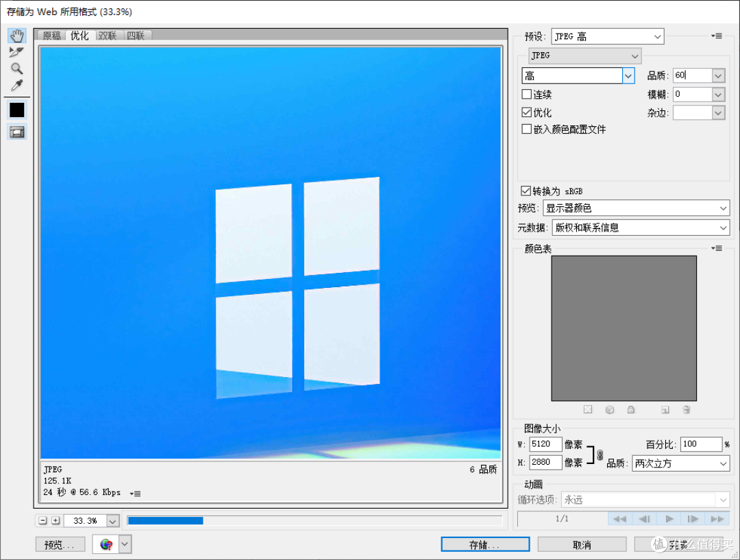Click the first frame animation button
Viewport: 740px width, 560px height.
coord(619,519)
